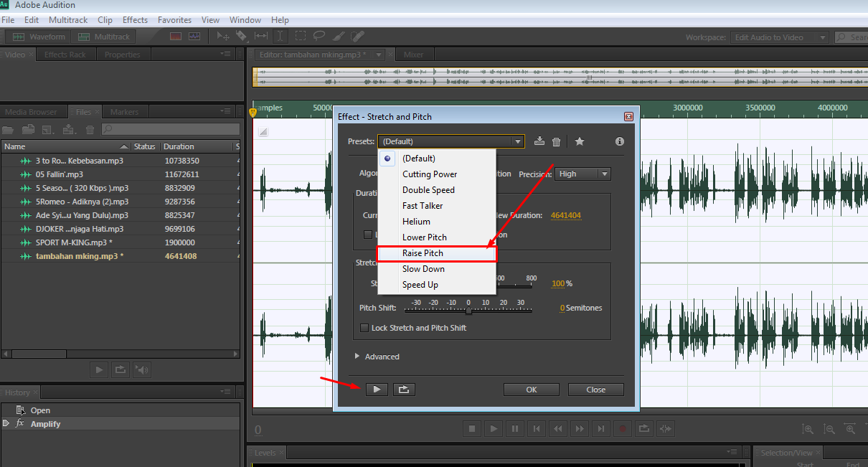Switch to Effects Rack tab

65,55
